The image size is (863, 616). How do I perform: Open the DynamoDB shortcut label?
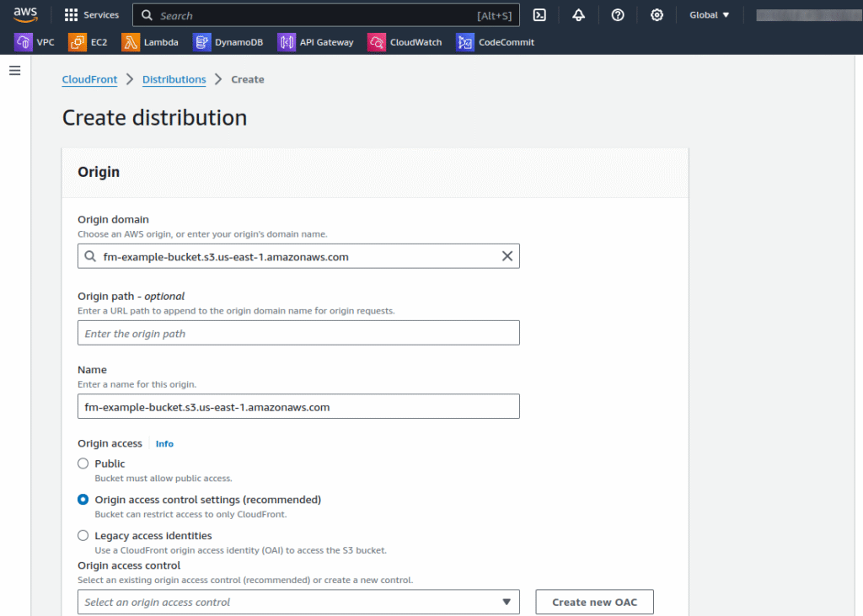coord(239,42)
